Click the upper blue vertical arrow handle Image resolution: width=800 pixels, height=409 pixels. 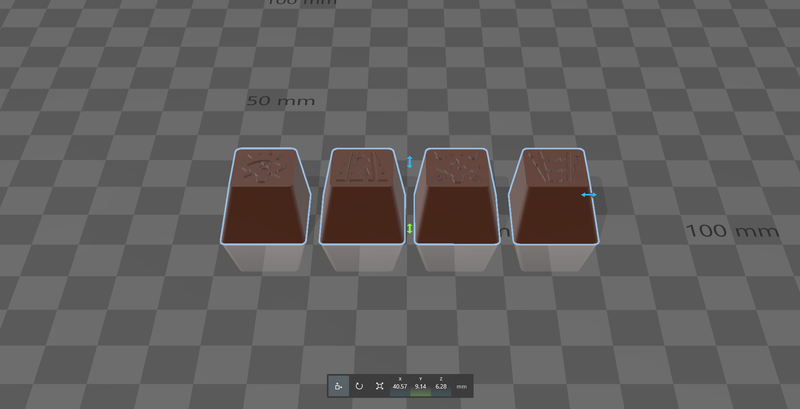tap(409, 162)
